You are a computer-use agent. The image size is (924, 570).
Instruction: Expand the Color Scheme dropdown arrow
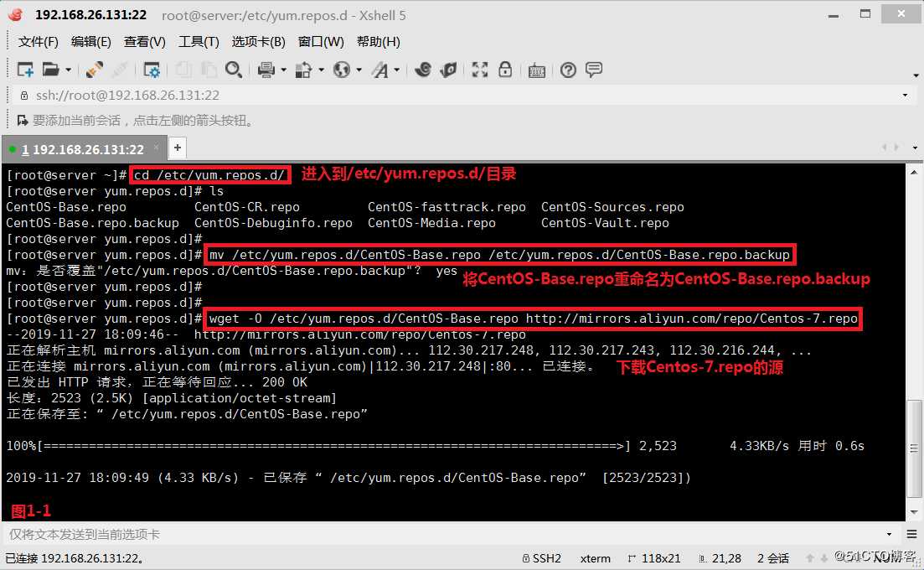[x=321, y=70]
